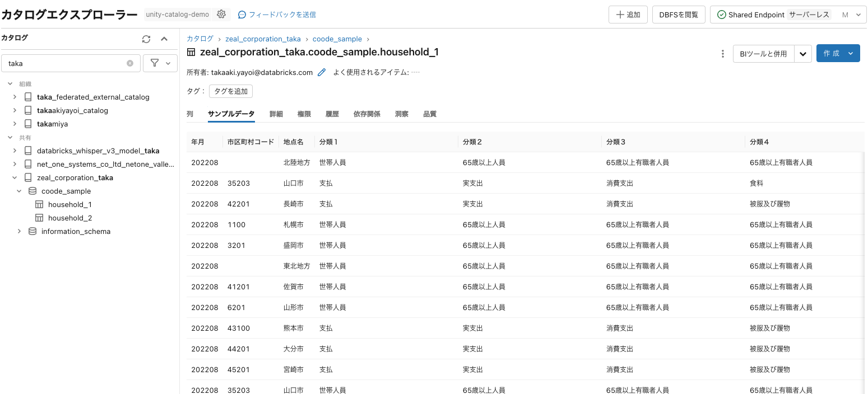Image resolution: width=868 pixels, height=394 pixels.
Task: Open the settings gear beside unity-catalog-demo
Action: (x=221, y=14)
